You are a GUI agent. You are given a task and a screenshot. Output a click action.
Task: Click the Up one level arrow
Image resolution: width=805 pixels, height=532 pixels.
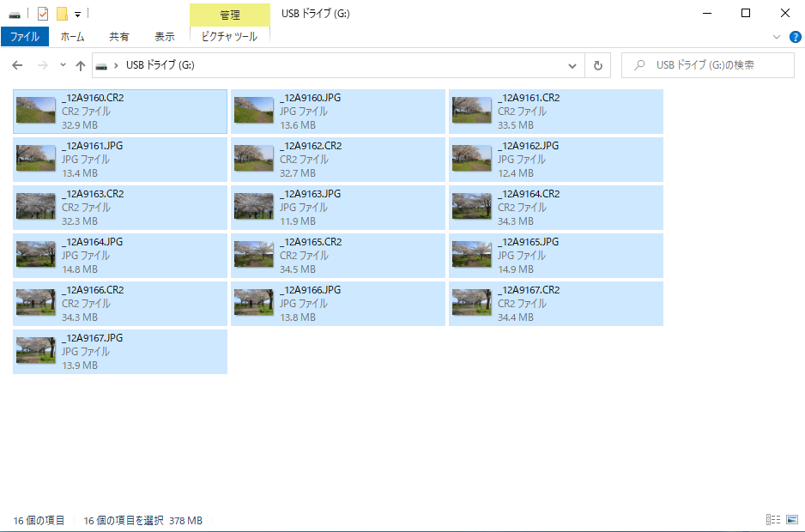point(81,65)
